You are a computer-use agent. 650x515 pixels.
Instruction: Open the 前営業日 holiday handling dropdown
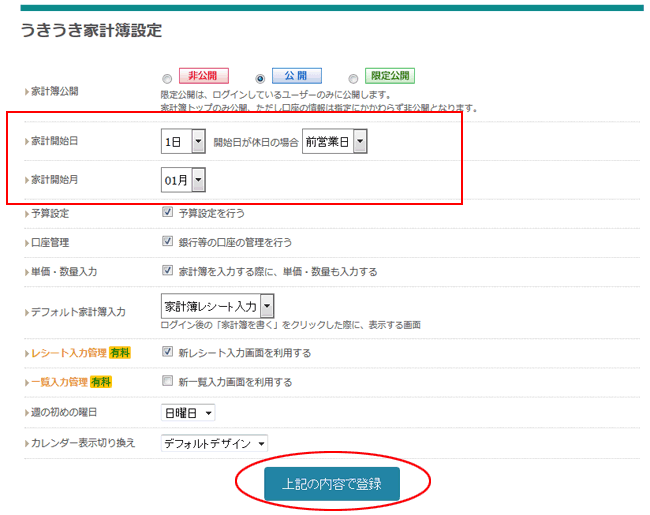tap(335, 141)
